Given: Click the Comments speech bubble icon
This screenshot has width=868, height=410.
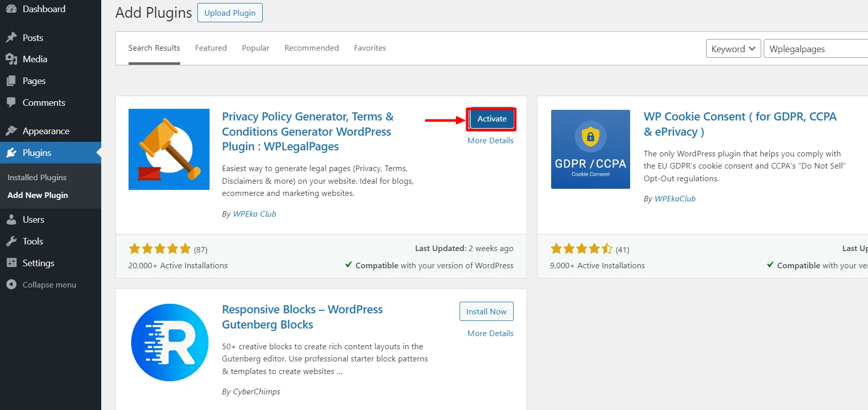Looking at the screenshot, I should click(x=11, y=102).
